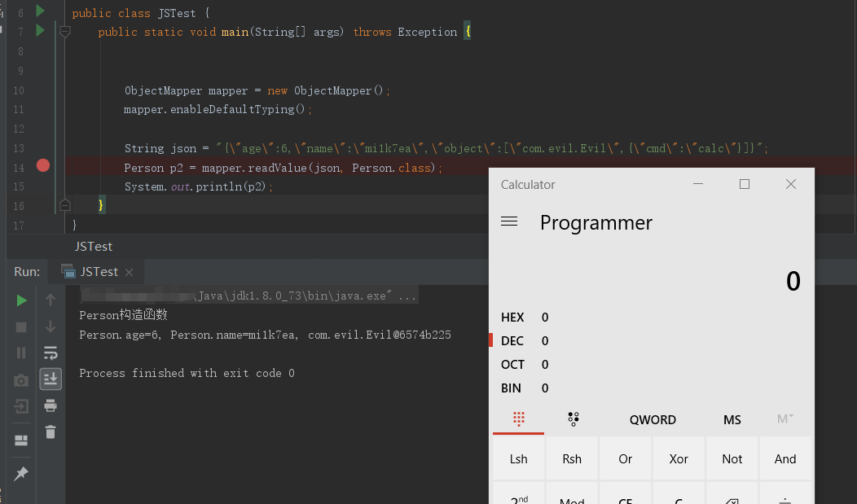
Task: Click the run gutter icon beside main method
Action: click(x=39, y=32)
